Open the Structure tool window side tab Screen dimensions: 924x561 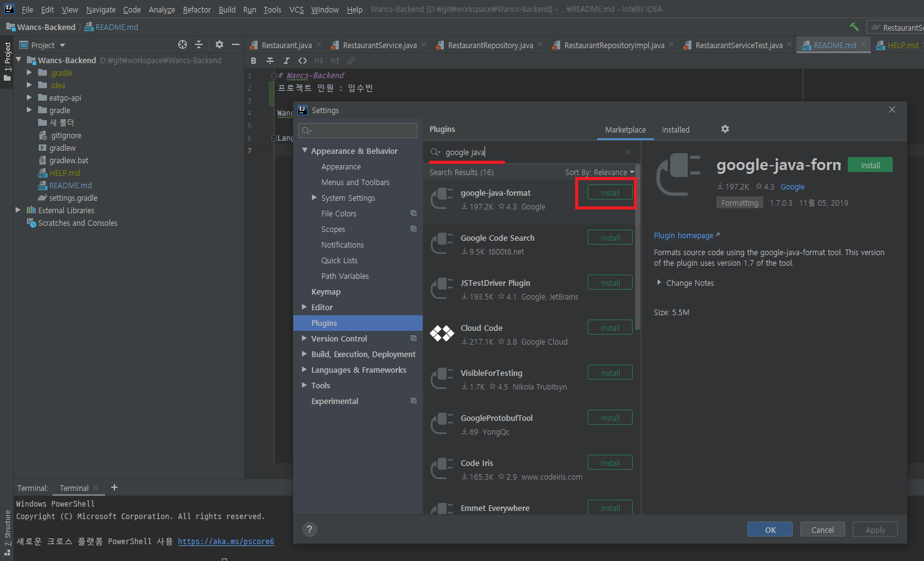(x=7, y=533)
